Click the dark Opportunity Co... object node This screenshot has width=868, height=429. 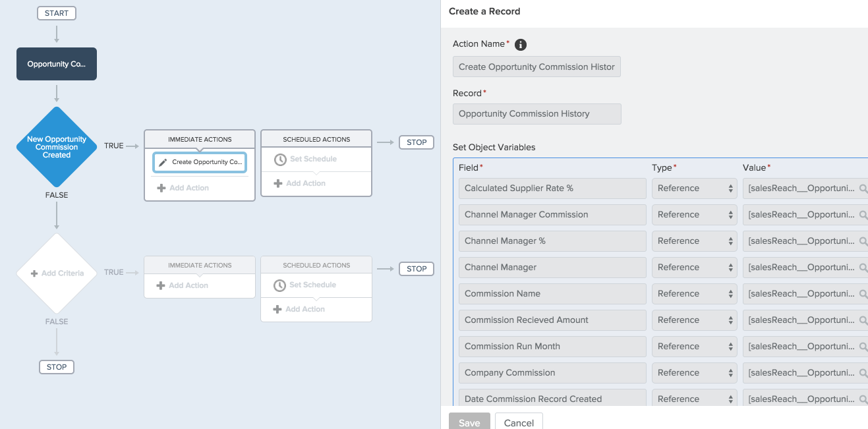(x=57, y=64)
